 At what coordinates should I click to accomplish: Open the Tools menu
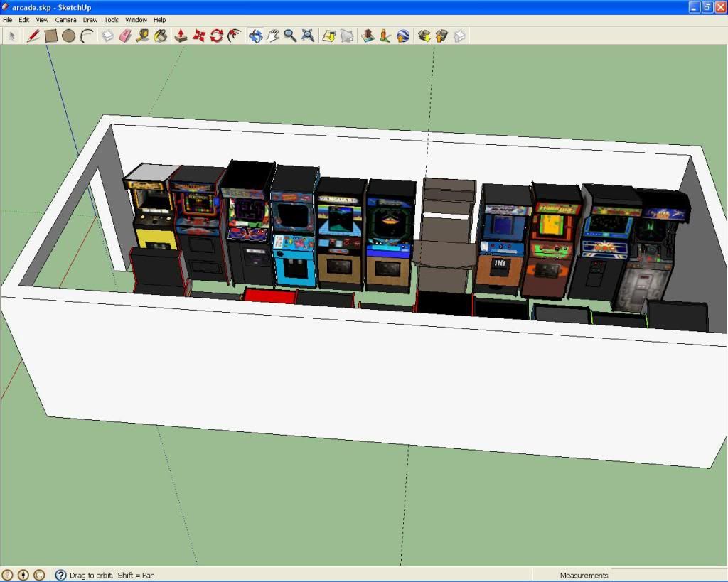110,20
